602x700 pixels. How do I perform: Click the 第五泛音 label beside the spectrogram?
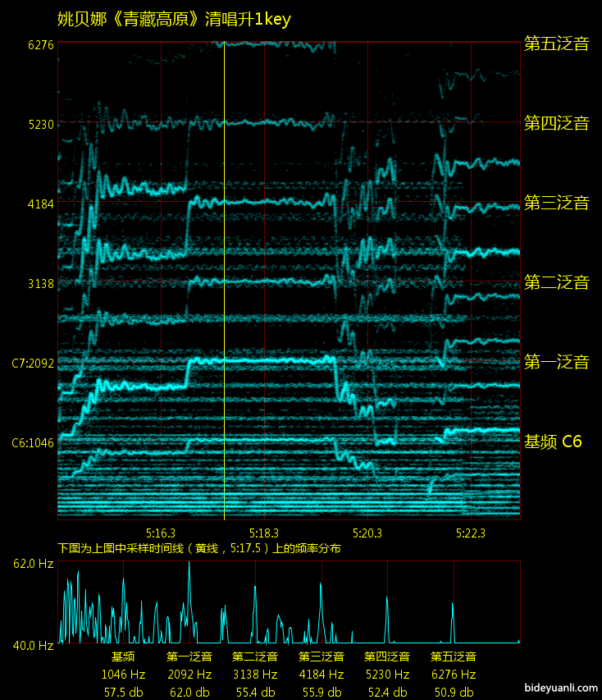pyautogui.click(x=556, y=43)
